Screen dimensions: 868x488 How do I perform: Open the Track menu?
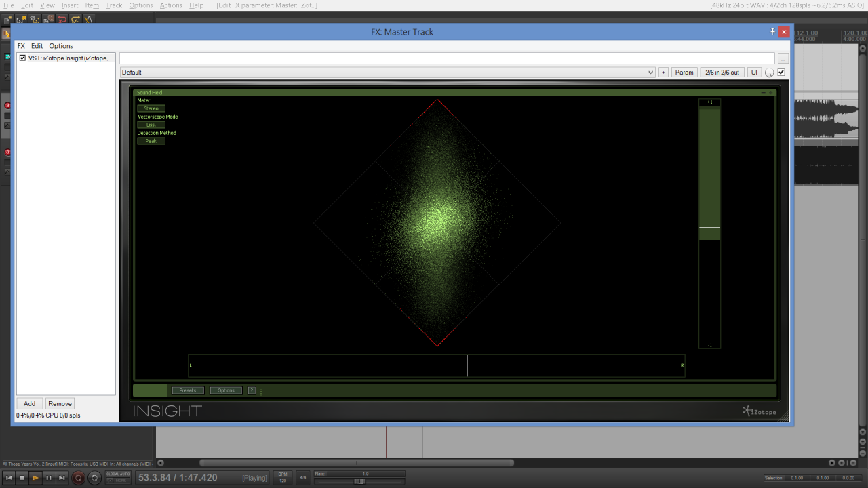[114, 5]
